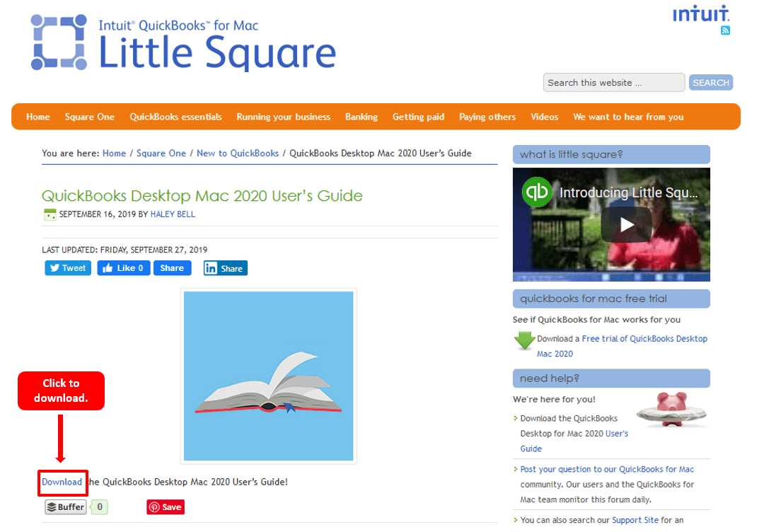Share the article on LinkedIn
This screenshot has width=759, height=532.
(x=225, y=268)
